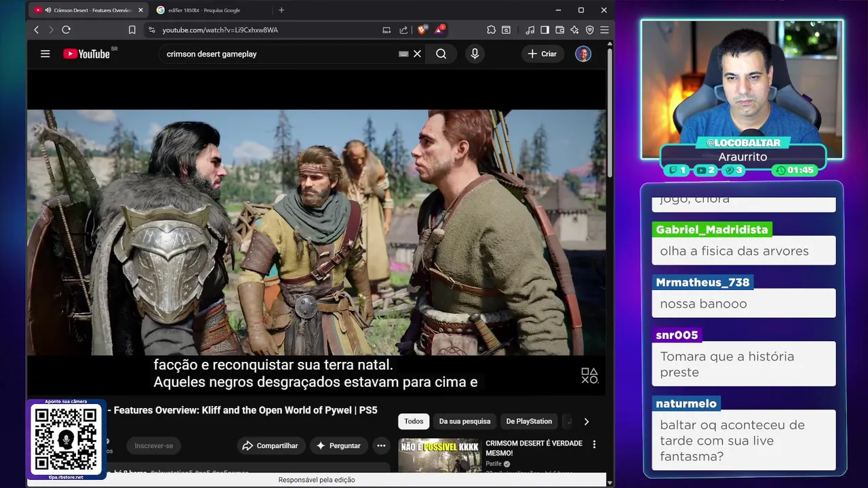Image resolution: width=868 pixels, height=488 pixels.
Task: Click the PlayStation symbols watermark in video
Action: click(x=589, y=375)
